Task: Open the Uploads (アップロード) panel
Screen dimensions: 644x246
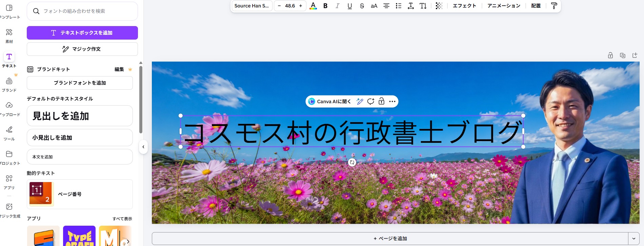Action: click(x=9, y=109)
